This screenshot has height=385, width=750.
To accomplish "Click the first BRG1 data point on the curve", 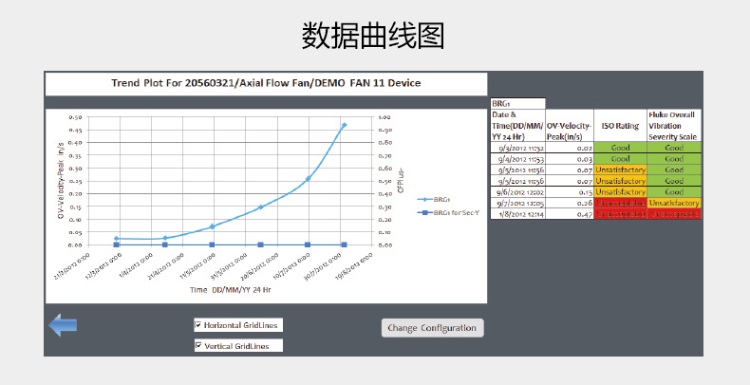I will coord(116,238).
